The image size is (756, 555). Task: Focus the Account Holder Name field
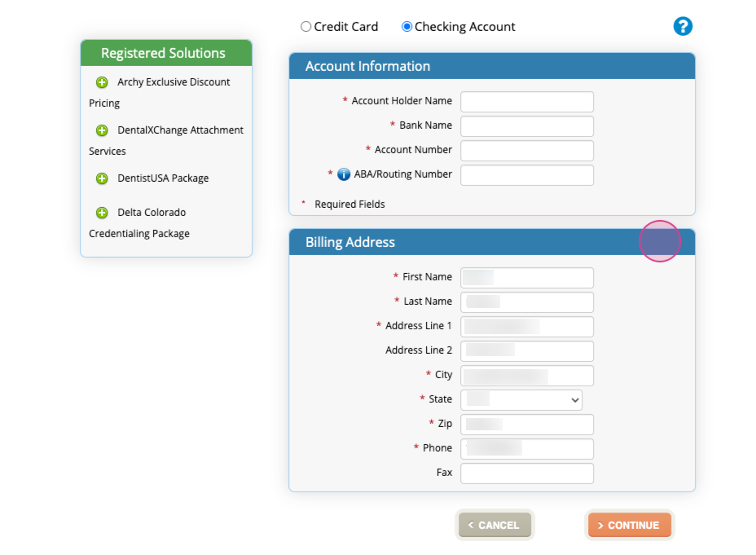pos(527,102)
